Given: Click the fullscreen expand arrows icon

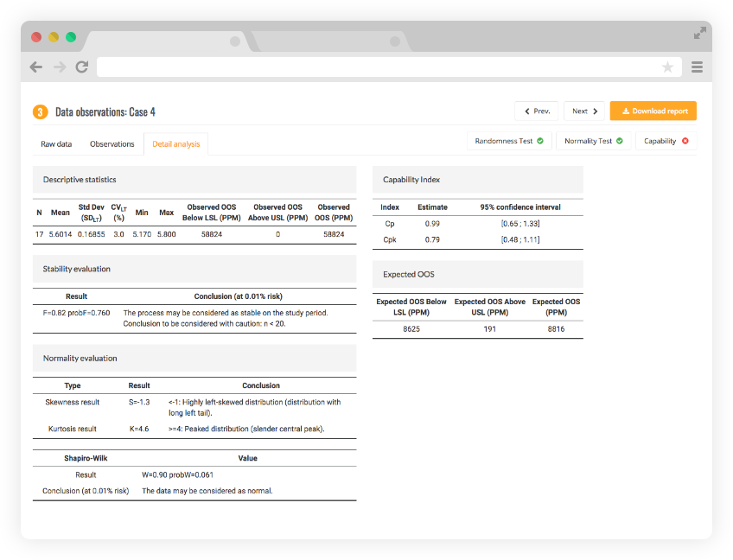Looking at the screenshot, I should tap(700, 33).
